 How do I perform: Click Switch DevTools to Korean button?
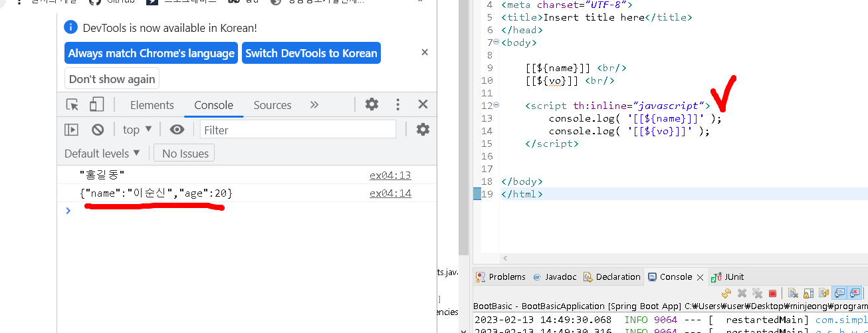coord(311,53)
